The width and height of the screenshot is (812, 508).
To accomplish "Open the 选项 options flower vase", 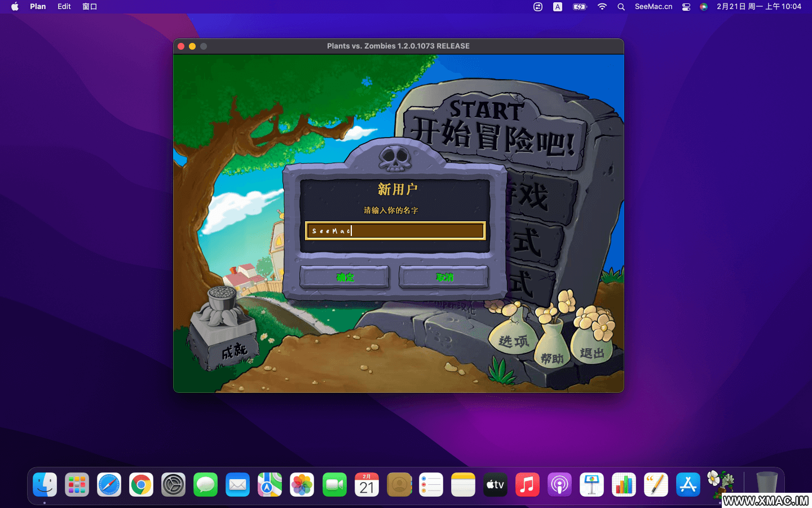I will (x=513, y=339).
